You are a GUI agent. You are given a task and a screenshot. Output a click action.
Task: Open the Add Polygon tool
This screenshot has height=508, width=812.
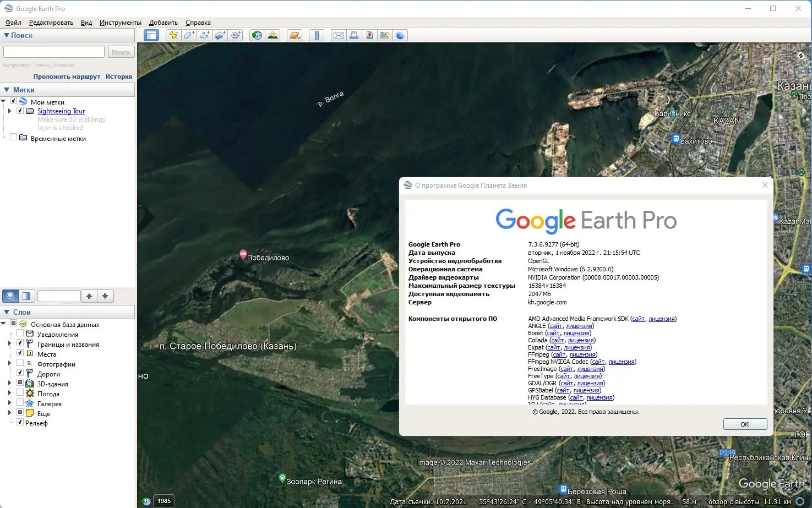coord(188,35)
